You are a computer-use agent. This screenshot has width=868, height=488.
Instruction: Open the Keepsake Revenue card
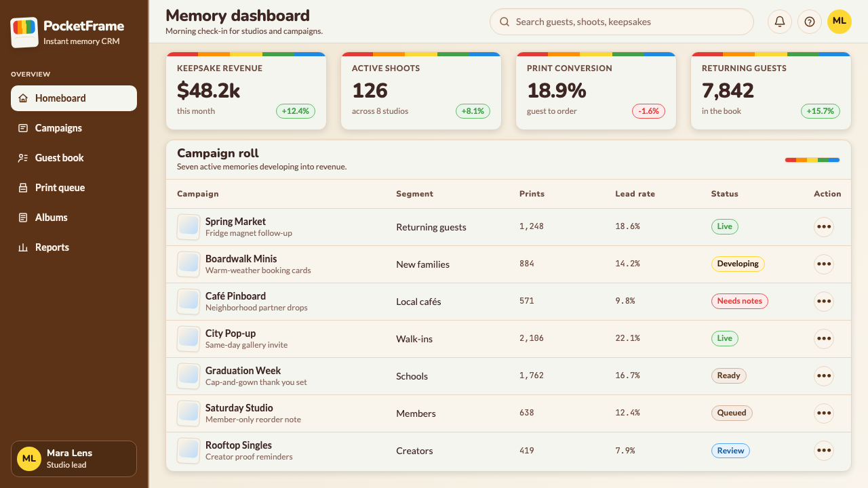(246, 91)
